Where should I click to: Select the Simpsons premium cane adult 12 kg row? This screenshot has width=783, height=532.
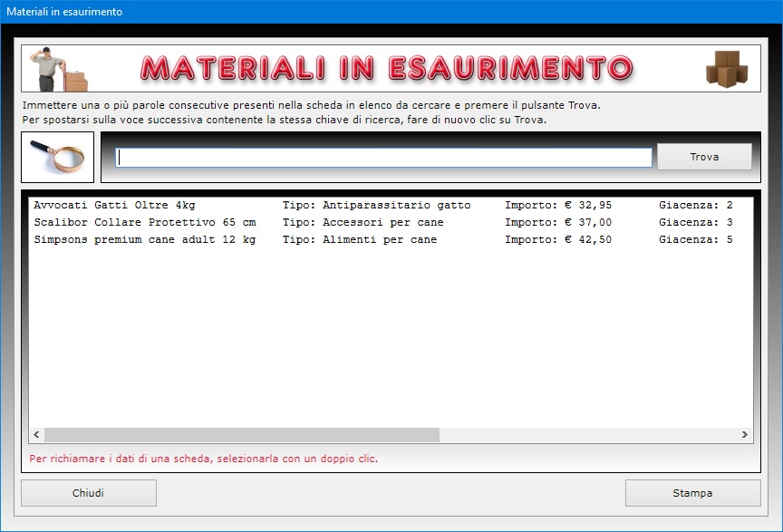click(391, 240)
